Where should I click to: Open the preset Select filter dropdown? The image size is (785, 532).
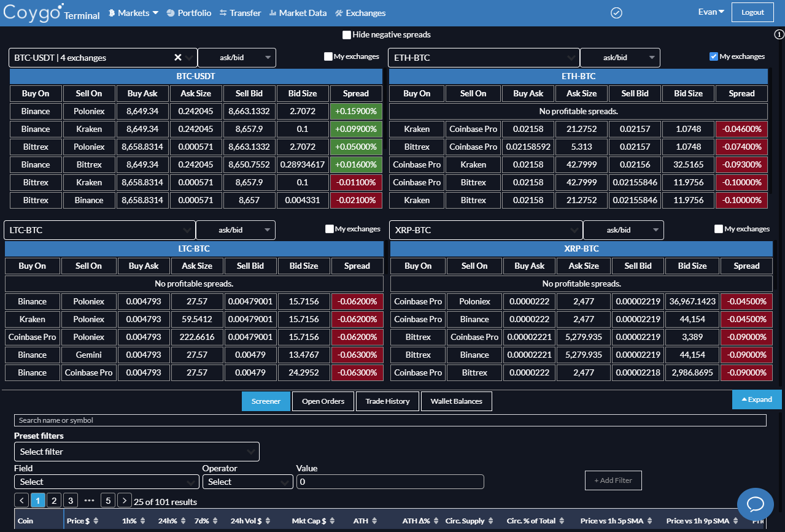[x=137, y=452]
